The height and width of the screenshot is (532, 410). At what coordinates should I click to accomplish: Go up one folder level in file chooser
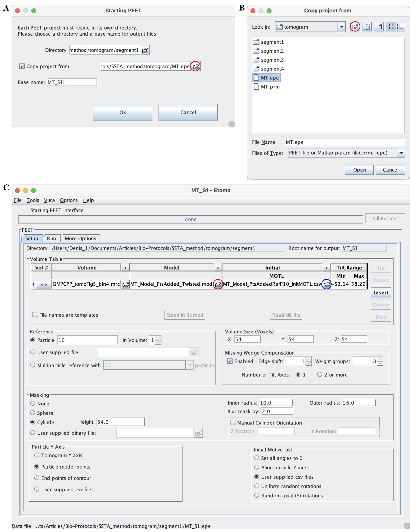coord(355,27)
